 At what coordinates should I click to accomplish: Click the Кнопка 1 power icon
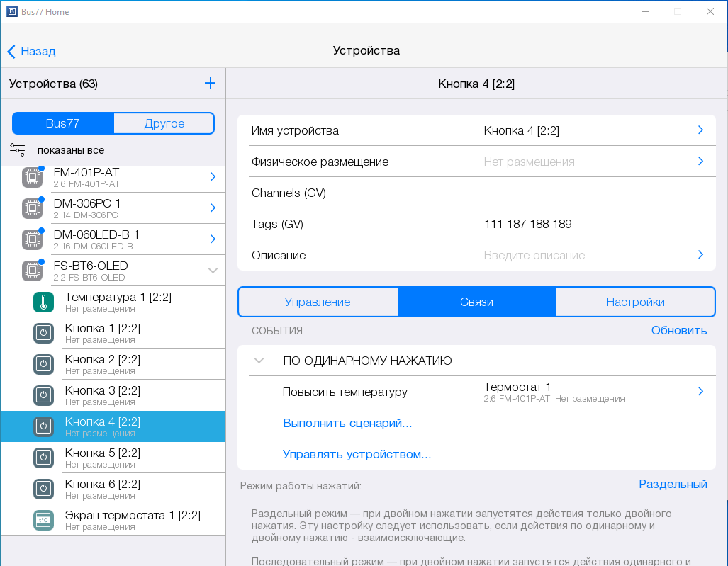pyautogui.click(x=43, y=333)
